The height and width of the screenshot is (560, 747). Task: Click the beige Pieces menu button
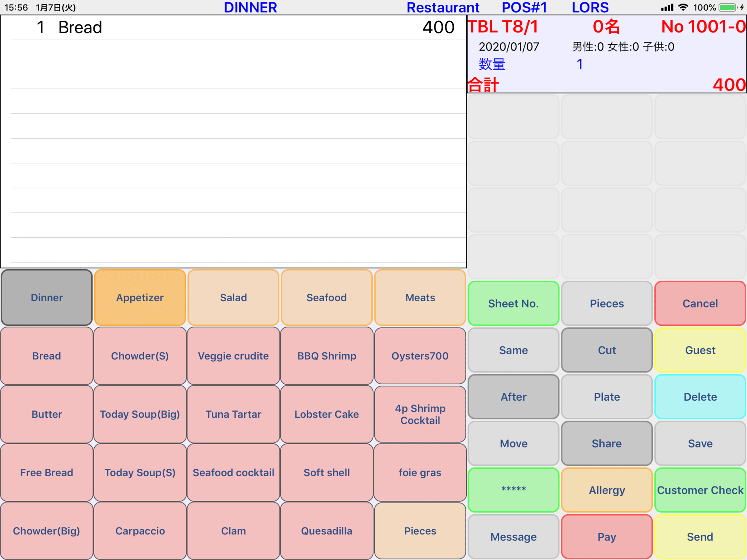tap(420, 531)
